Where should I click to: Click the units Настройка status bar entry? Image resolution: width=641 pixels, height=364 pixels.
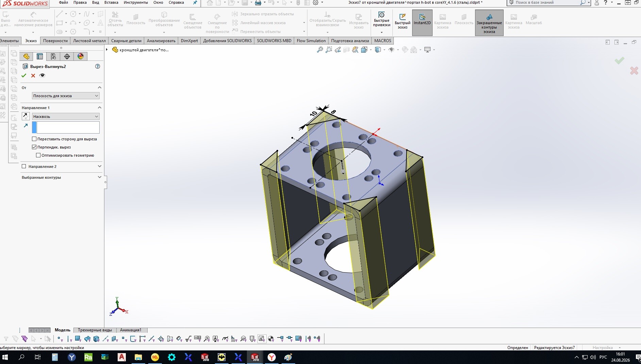coord(603,348)
